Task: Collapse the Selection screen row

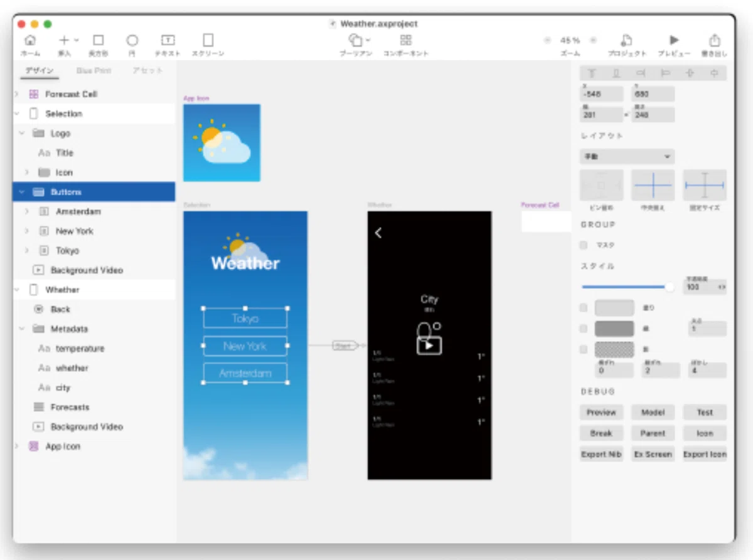Action: (x=17, y=114)
